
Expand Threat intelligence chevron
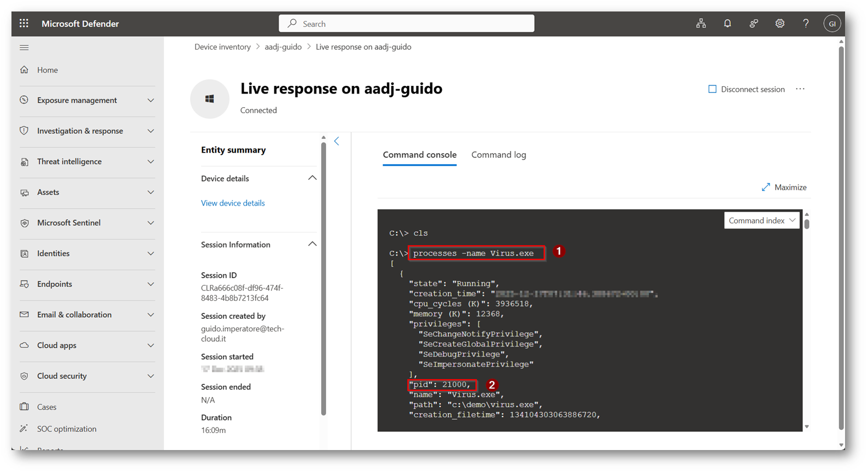tap(151, 161)
